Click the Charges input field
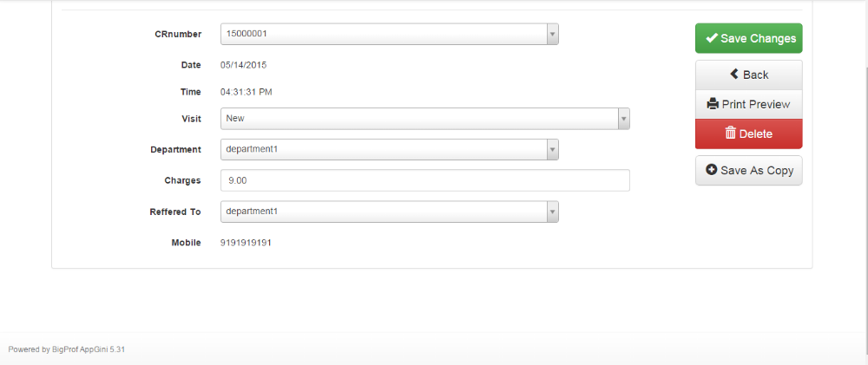 [425, 180]
